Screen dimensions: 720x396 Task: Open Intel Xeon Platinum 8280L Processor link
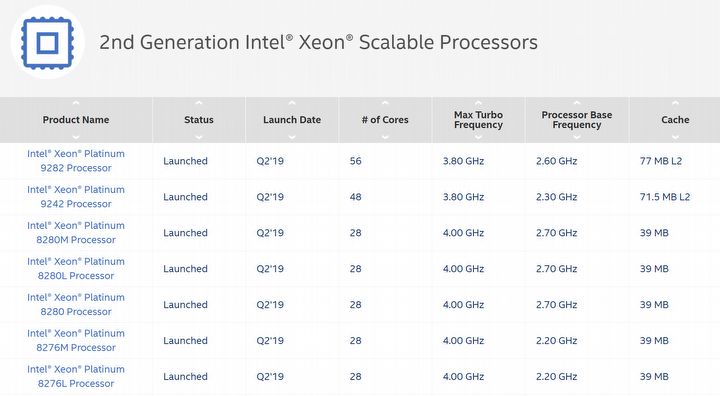click(x=76, y=268)
